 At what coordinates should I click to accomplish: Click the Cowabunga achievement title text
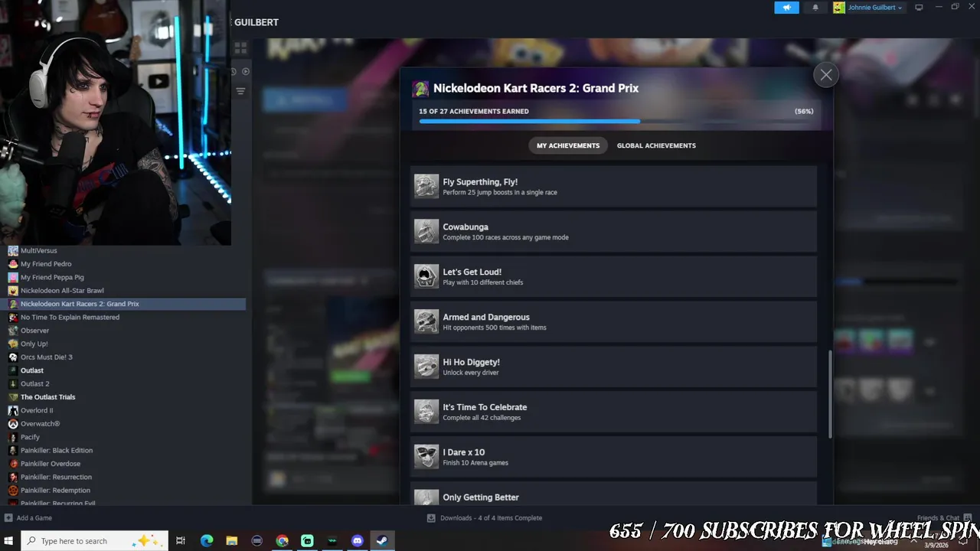(x=465, y=227)
